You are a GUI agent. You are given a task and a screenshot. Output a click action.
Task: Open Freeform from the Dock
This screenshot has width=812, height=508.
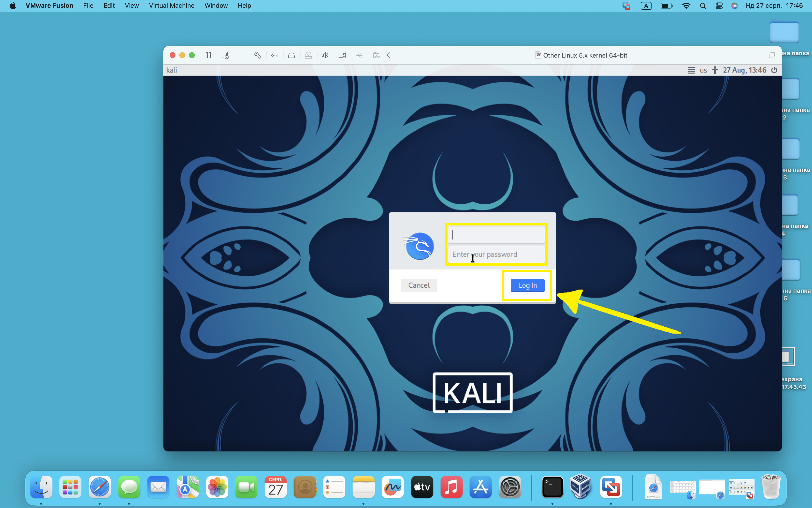tap(393, 487)
